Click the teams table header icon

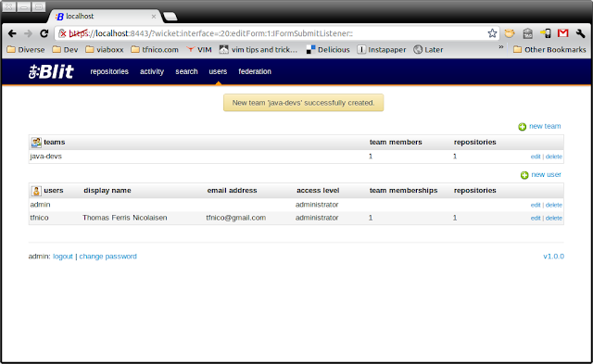[x=36, y=143]
